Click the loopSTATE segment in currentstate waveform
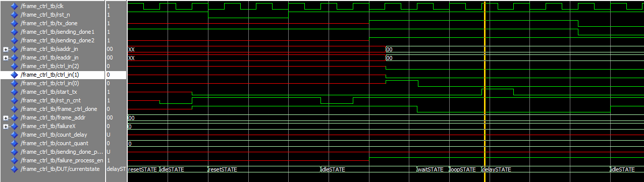This screenshot has width=644, height=182. coord(465,169)
